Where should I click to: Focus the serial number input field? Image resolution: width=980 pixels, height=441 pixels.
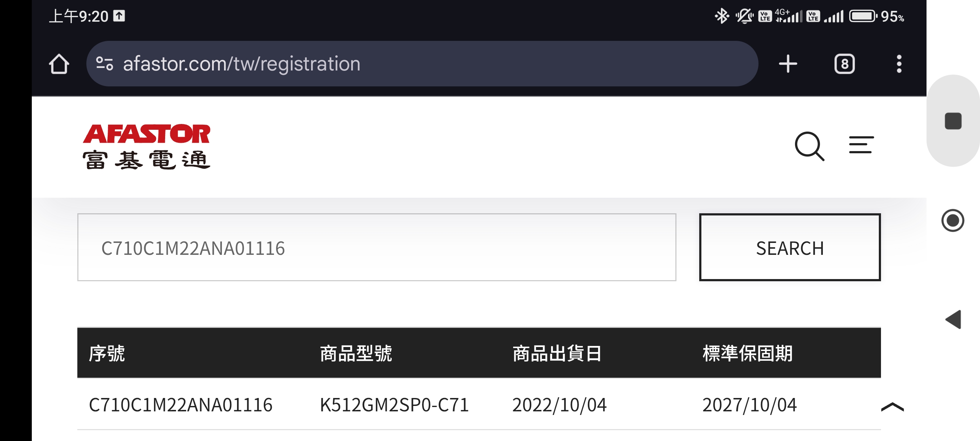pos(377,247)
